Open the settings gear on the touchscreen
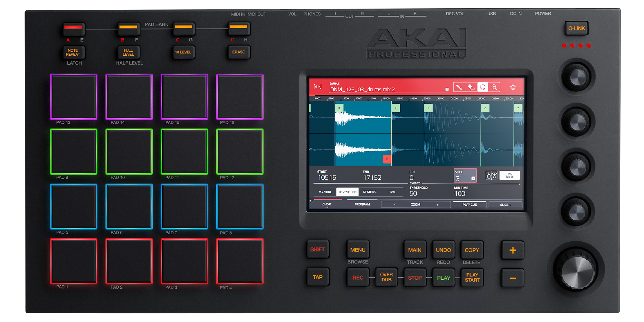This screenshot has height=322, width=644. [513, 87]
